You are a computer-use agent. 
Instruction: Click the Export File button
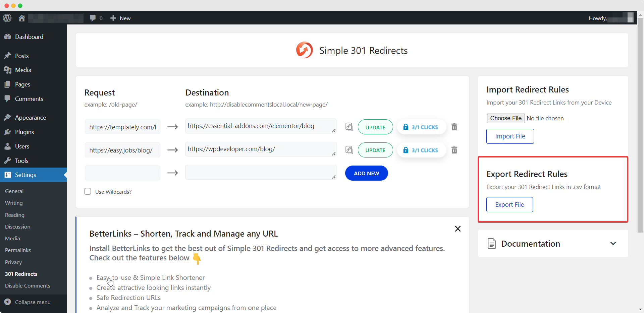coord(509,205)
